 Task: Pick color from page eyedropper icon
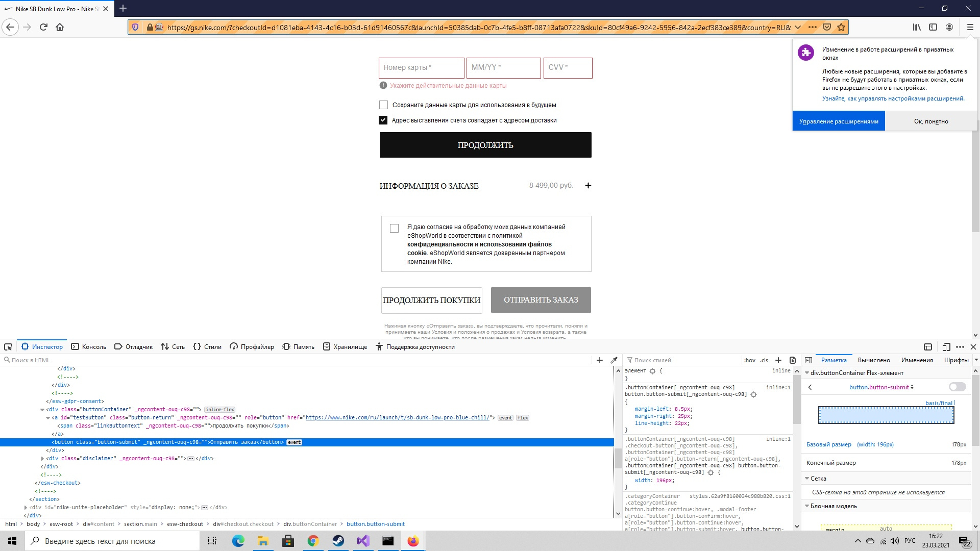(614, 360)
